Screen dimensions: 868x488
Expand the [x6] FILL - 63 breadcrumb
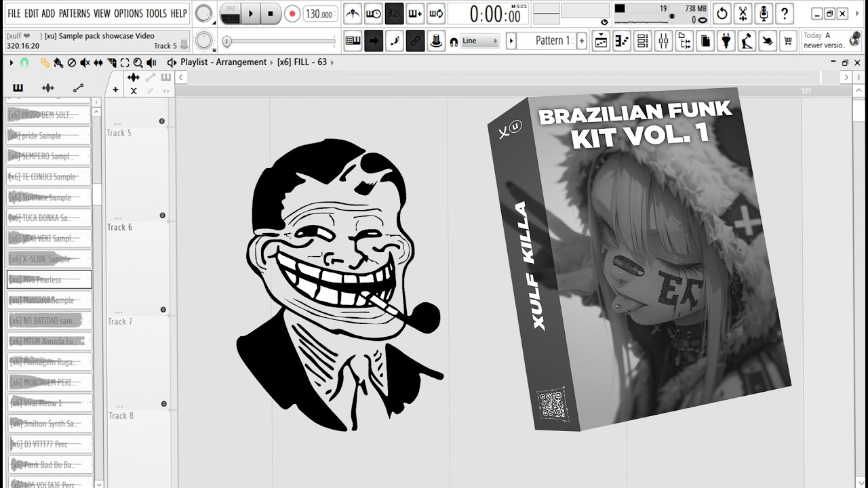[x=332, y=62]
